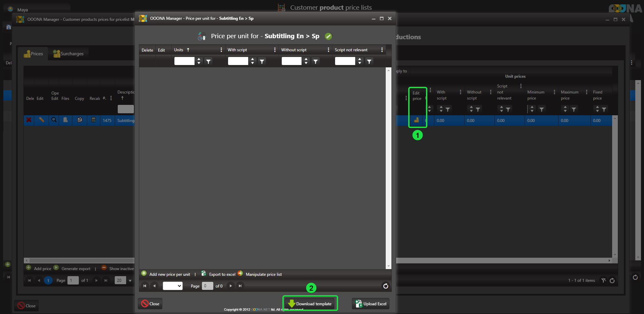Click the With script filter funnel icon
The height and width of the screenshot is (314, 644).
pos(262,61)
